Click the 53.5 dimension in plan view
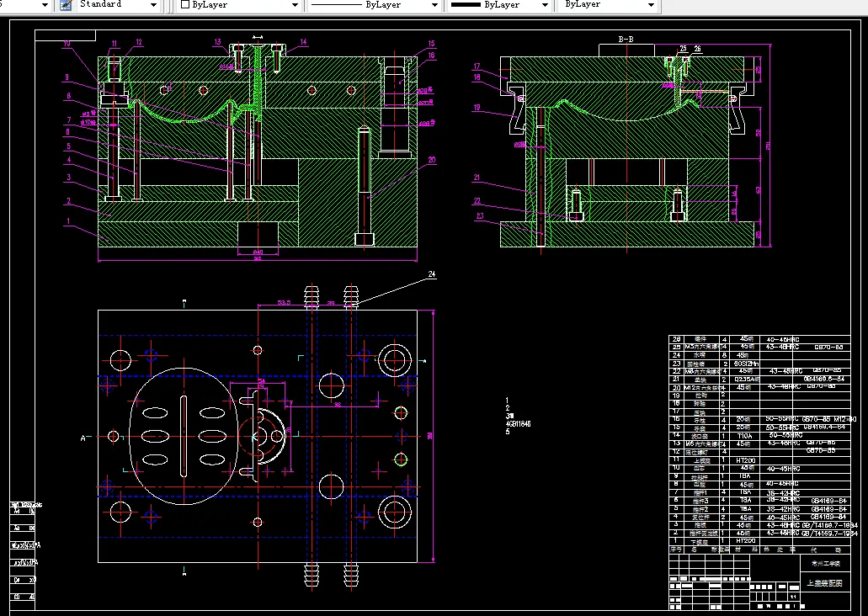The height and width of the screenshot is (616, 868). (284, 301)
